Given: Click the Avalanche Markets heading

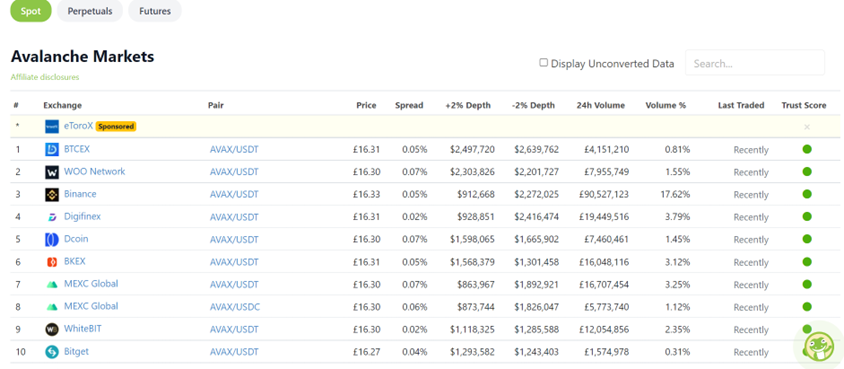Looking at the screenshot, I should [82, 56].
